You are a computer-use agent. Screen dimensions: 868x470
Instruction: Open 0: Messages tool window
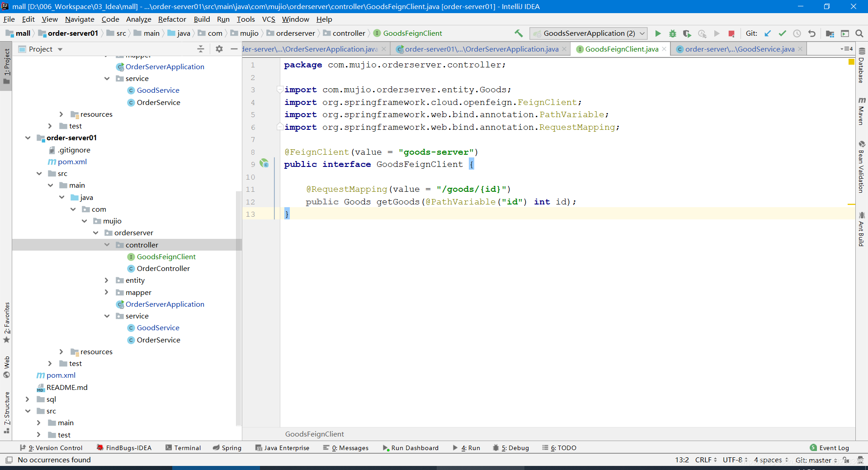tap(346, 448)
